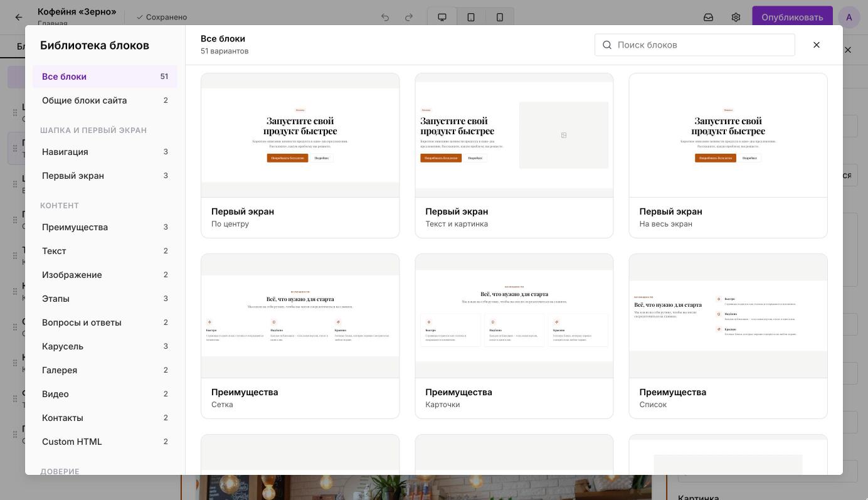
Task: Click the 51 вариантов count text
Action: (x=225, y=51)
